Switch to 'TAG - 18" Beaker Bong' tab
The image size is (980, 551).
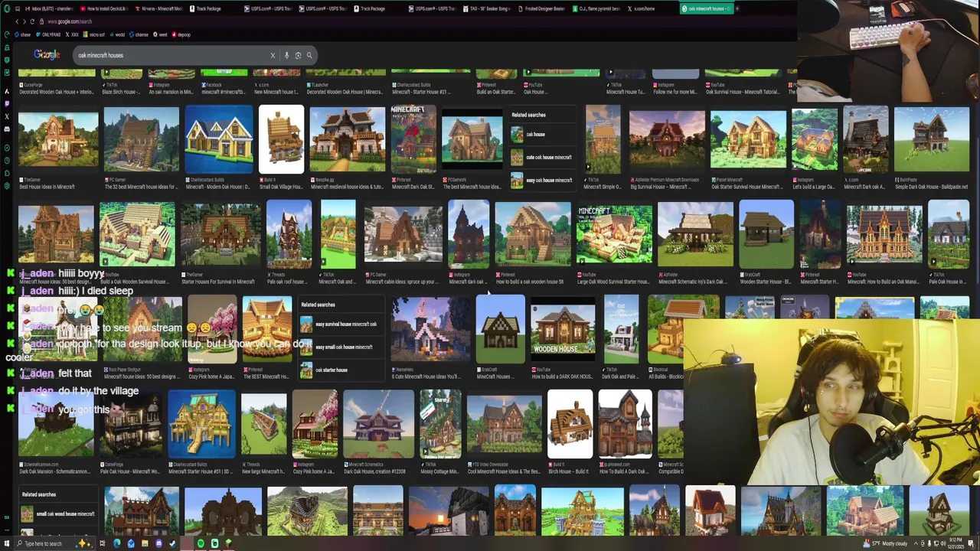[488, 8]
